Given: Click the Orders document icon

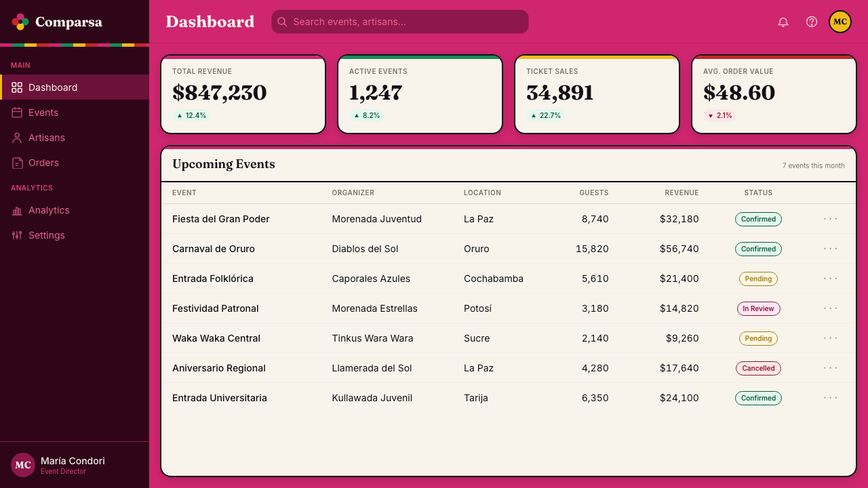Looking at the screenshot, I should click(17, 163).
